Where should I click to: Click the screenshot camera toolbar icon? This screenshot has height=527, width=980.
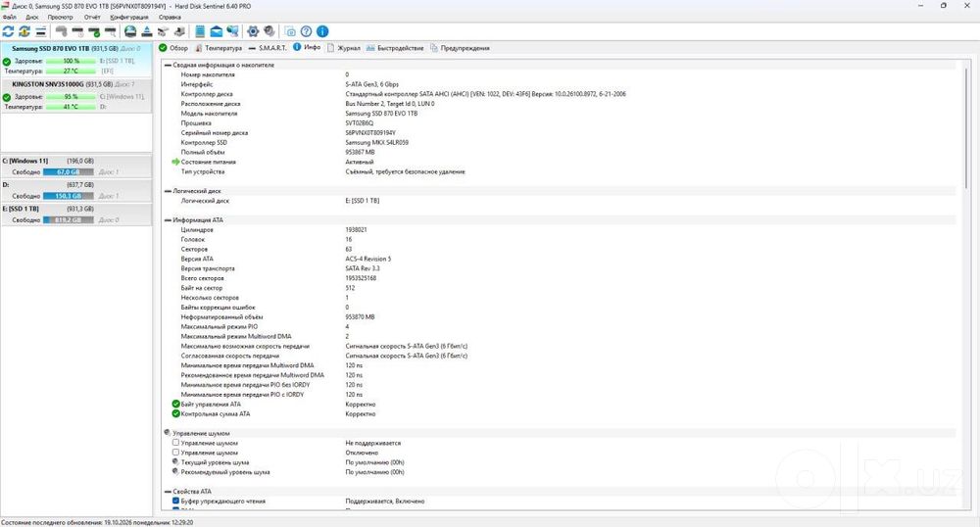coord(290,31)
